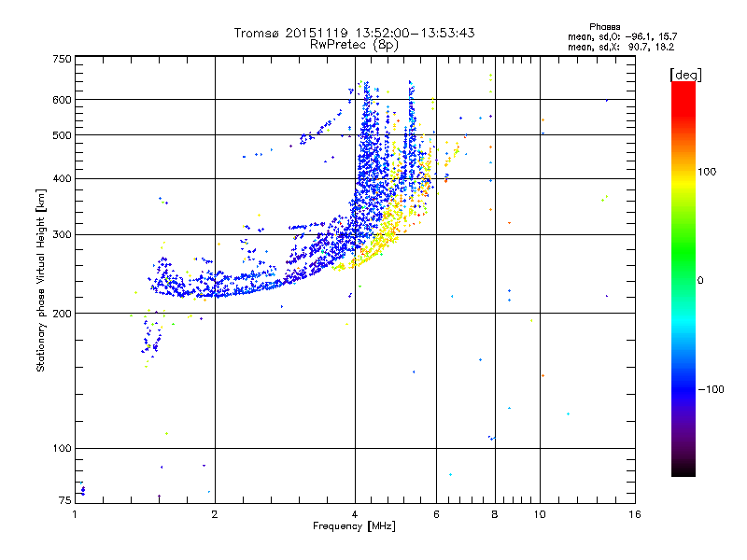Image resolution: width=747 pixels, height=560 pixels.
Task: Click the plot title 'Tromsø 20151119 13:52:00-13:53:43'
Action: [354, 33]
